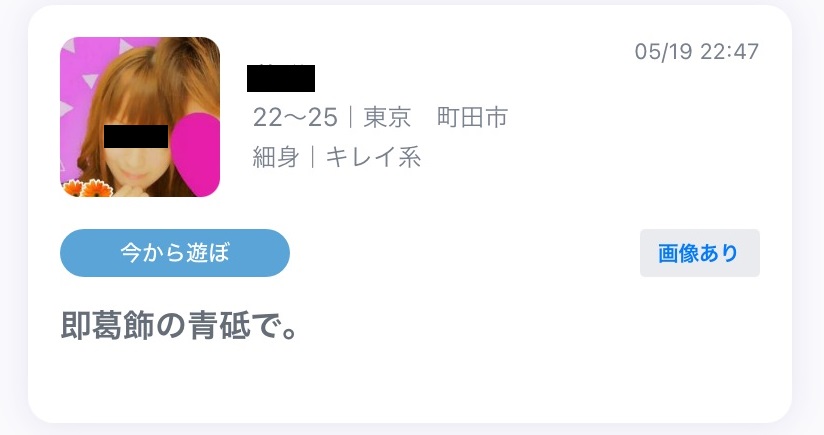Click the divider between 細身 and キレイ系
824x435 pixels.
click(313, 157)
